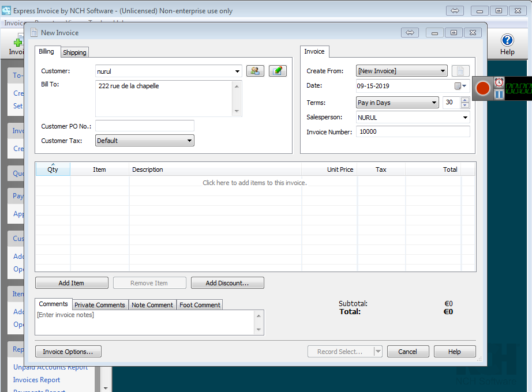532x392 pixels.
Task: Decrease payment days with down stepper
Action: tap(465, 105)
